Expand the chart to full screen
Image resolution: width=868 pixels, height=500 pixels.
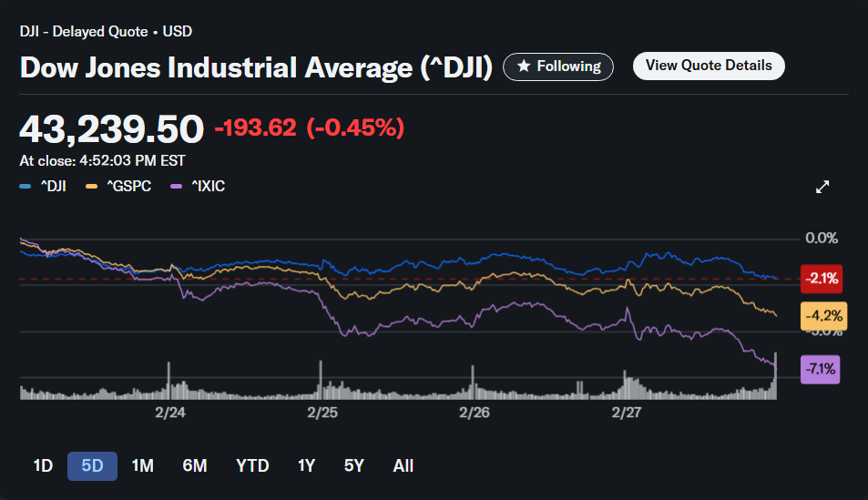click(822, 187)
